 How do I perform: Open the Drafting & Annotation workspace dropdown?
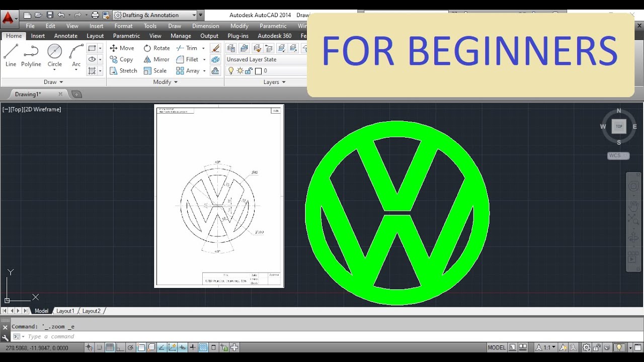(155, 15)
